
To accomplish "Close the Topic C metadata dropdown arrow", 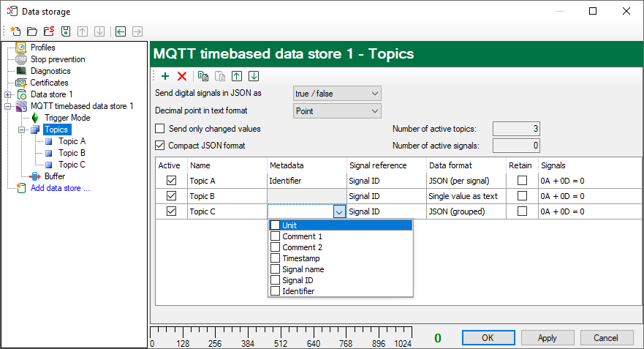I will (x=339, y=211).
